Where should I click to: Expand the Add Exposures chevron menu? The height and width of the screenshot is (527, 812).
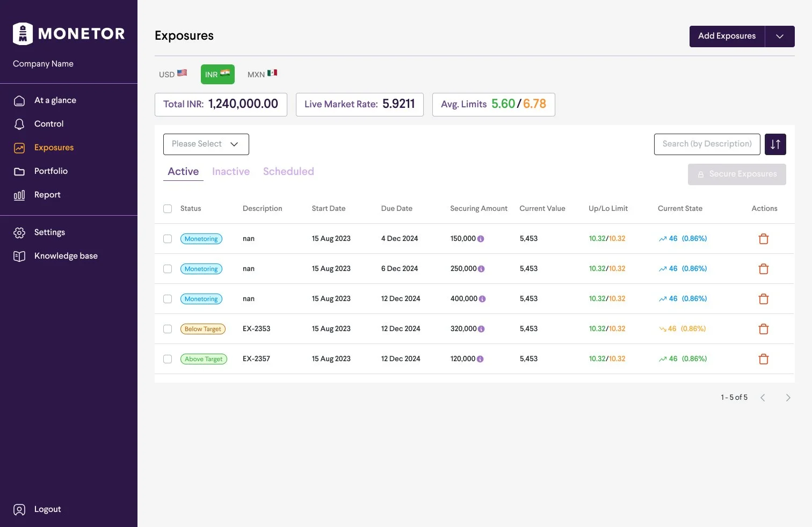[x=780, y=36]
